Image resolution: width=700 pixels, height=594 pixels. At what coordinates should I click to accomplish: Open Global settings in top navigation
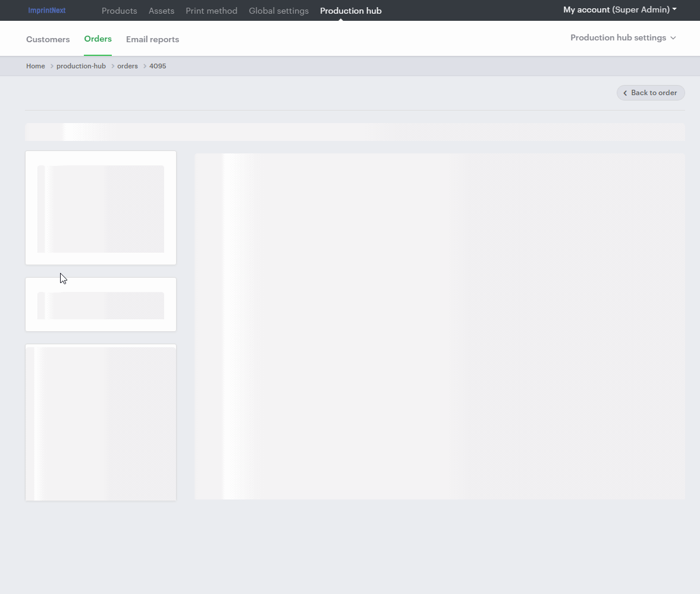[278, 11]
